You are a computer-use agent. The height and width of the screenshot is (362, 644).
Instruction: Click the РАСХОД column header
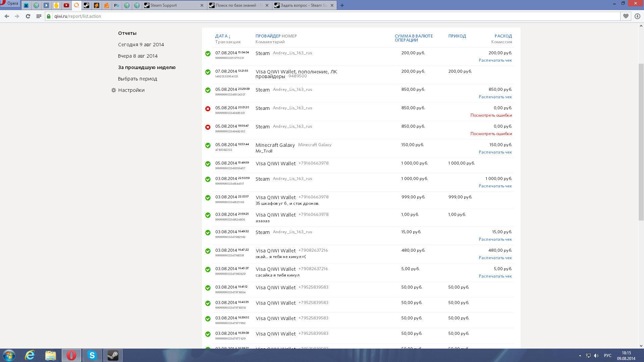pos(503,36)
